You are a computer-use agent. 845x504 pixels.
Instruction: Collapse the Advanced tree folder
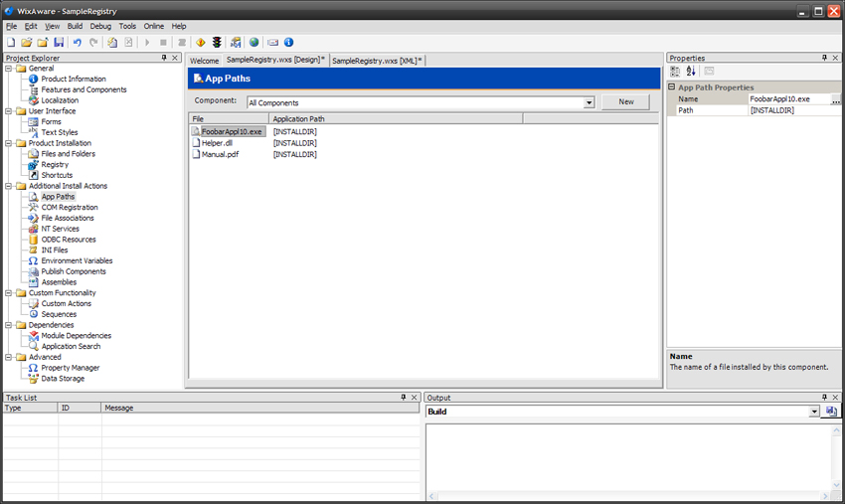click(x=9, y=357)
